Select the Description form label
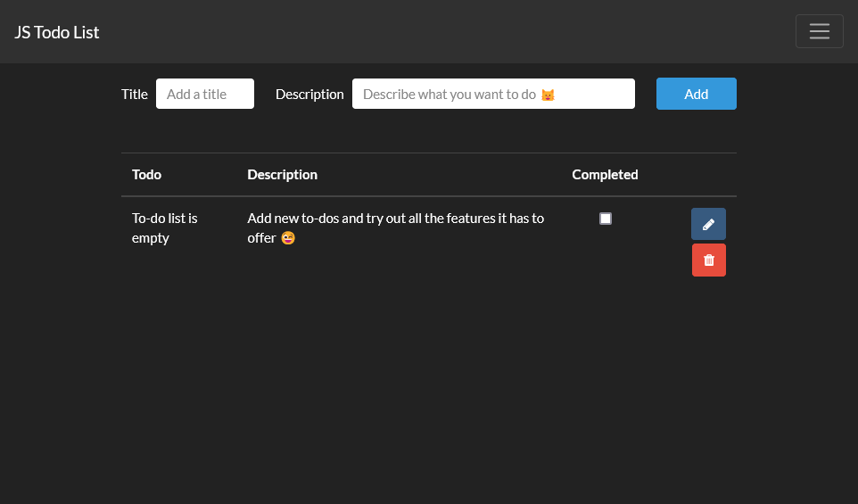 (309, 95)
